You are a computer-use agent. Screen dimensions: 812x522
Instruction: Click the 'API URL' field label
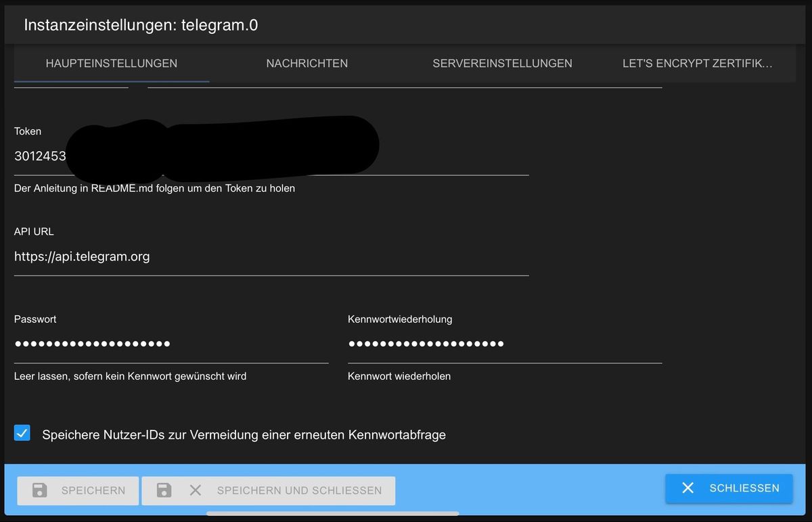pyautogui.click(x=34, y=232)
